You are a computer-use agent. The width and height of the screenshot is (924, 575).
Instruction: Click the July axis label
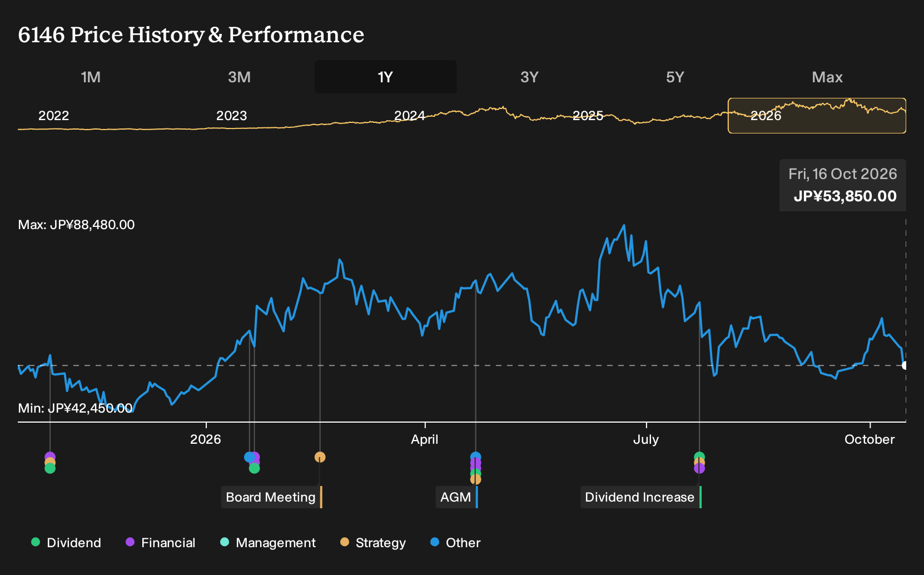(646, 439)
